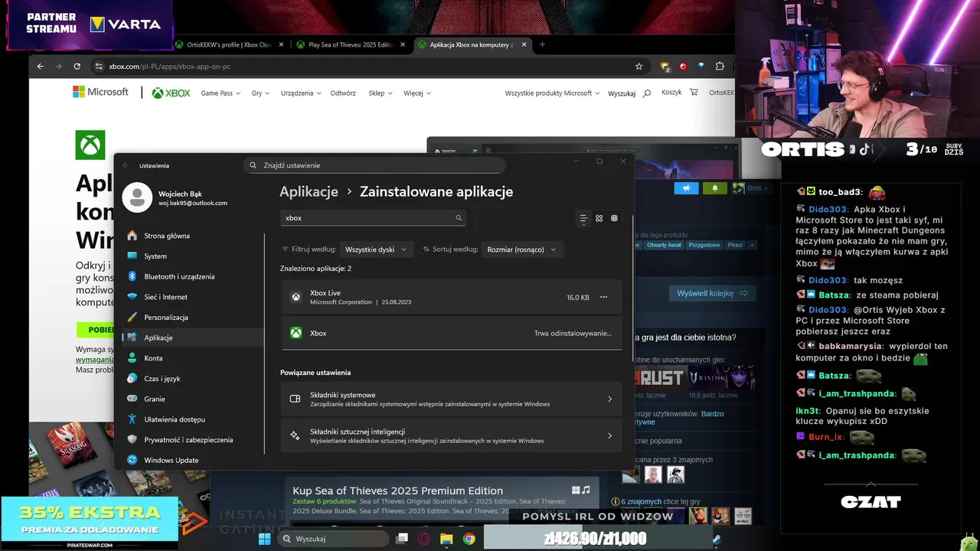Open a new Chrome tab
This screenshot has height=551, width=980.
[x=542, y=44]
